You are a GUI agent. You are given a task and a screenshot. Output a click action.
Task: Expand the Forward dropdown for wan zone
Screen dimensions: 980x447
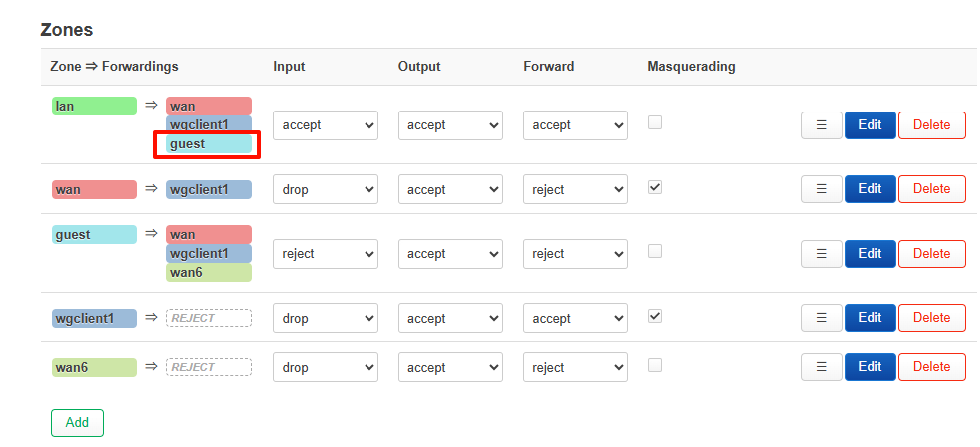click(575, 189)
